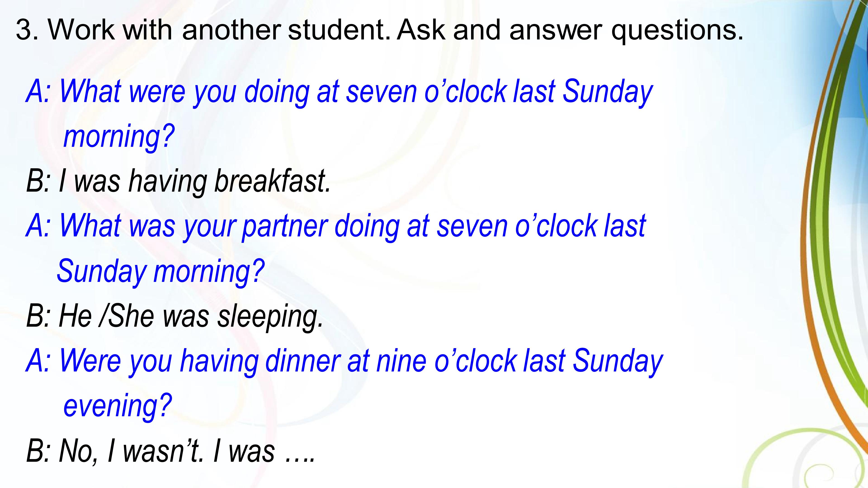Click the question 'What was your partner doing'
Viewport: 868px width, 488px height.
(229, 226)
